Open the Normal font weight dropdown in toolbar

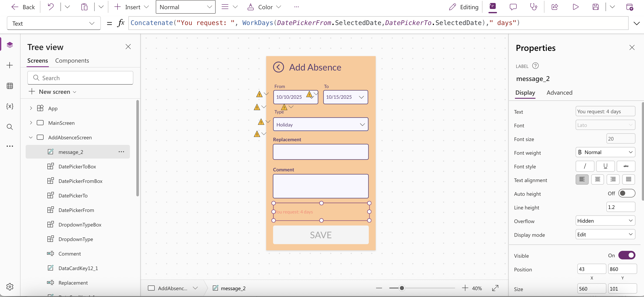coord(185,7)
